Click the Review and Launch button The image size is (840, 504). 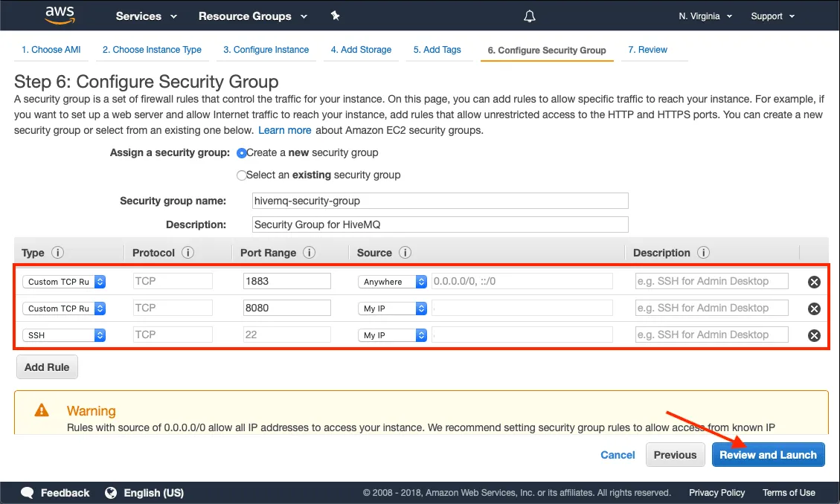(768, 454)
